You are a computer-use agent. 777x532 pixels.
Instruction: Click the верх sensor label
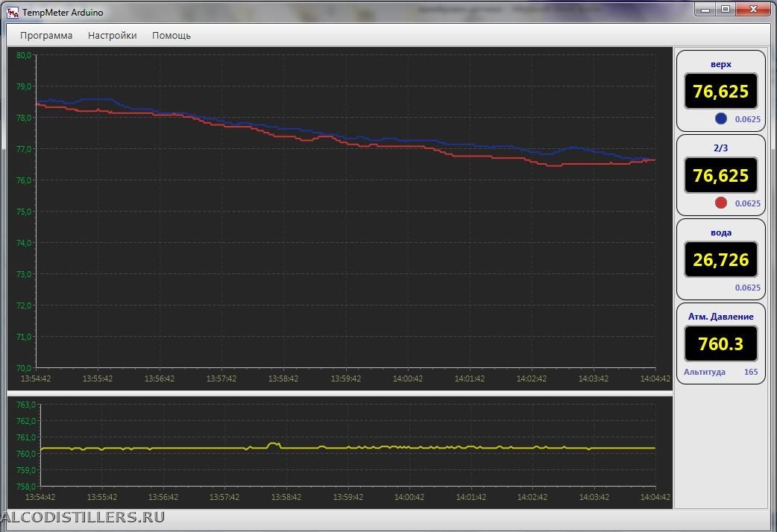click(x=721, y=64)
